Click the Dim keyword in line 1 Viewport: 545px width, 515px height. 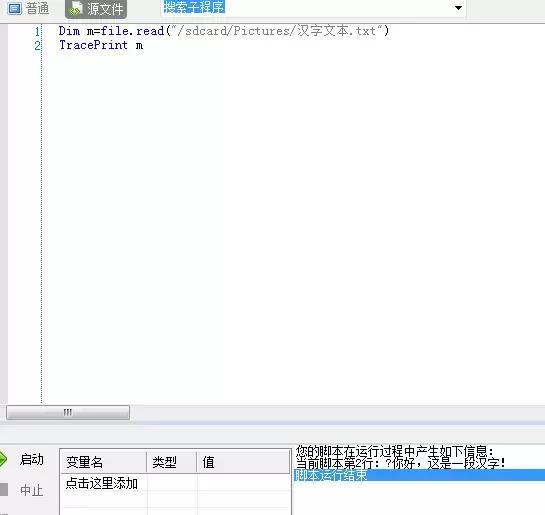pyautogui.click(x=69, y=31)
